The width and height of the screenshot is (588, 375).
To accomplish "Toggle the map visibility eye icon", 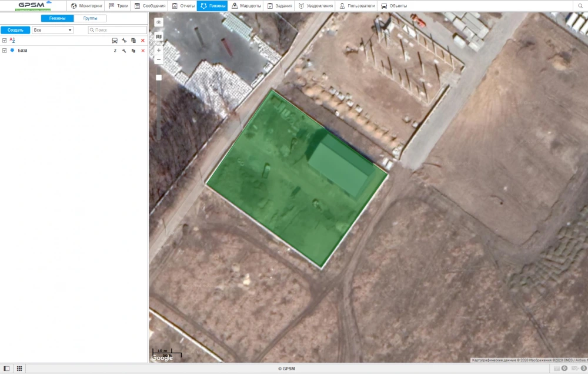I will pyautogui.click(x=158, y=22).
